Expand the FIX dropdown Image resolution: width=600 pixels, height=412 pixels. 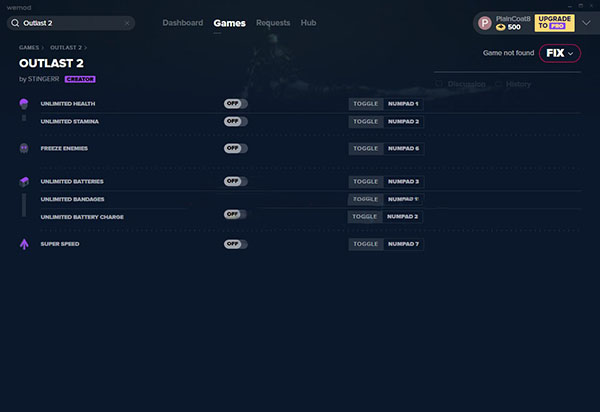coord(560,53)
